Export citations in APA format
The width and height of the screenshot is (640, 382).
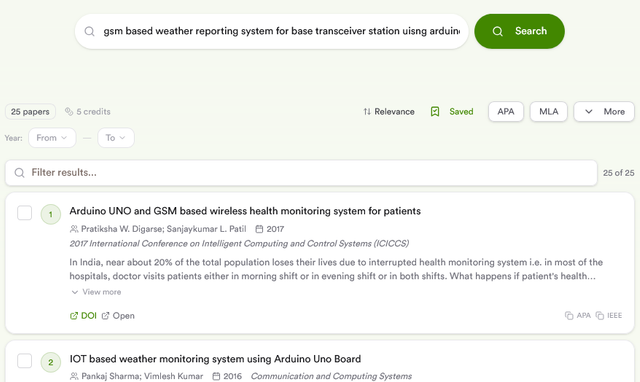[x=506, y=111]
